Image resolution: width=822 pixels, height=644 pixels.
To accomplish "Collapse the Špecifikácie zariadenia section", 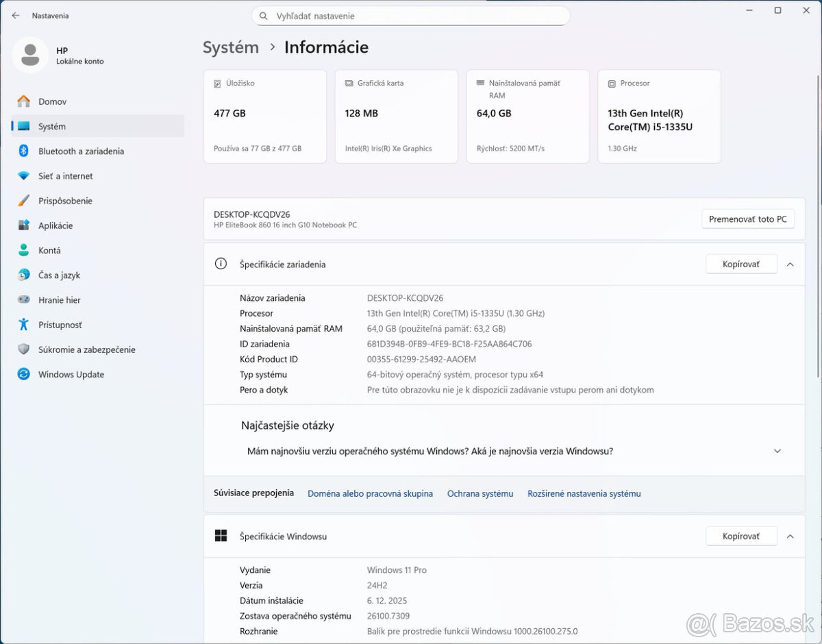I will click(790, 264).
